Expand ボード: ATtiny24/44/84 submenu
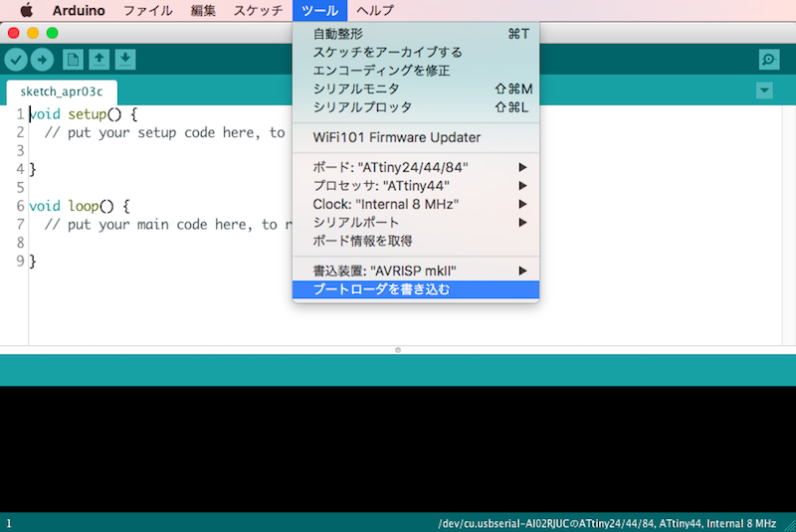The image size is (796, 532). click(416, 167)
